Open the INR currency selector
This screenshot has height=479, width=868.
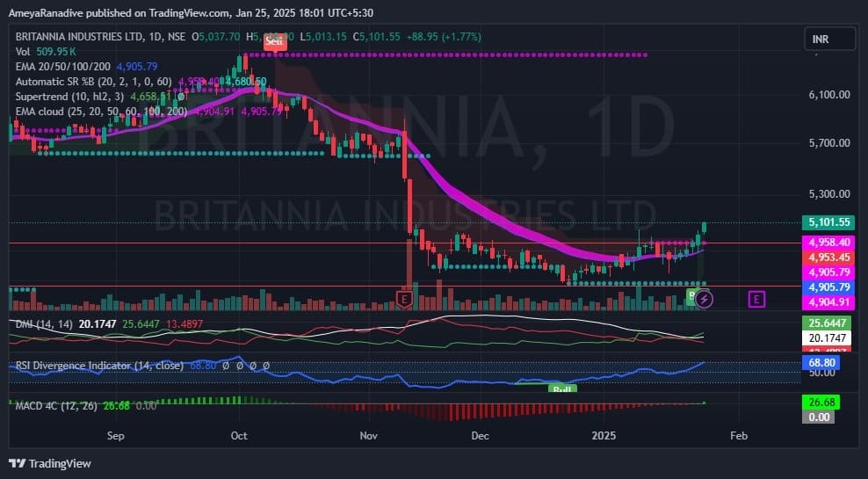point(828,39)
